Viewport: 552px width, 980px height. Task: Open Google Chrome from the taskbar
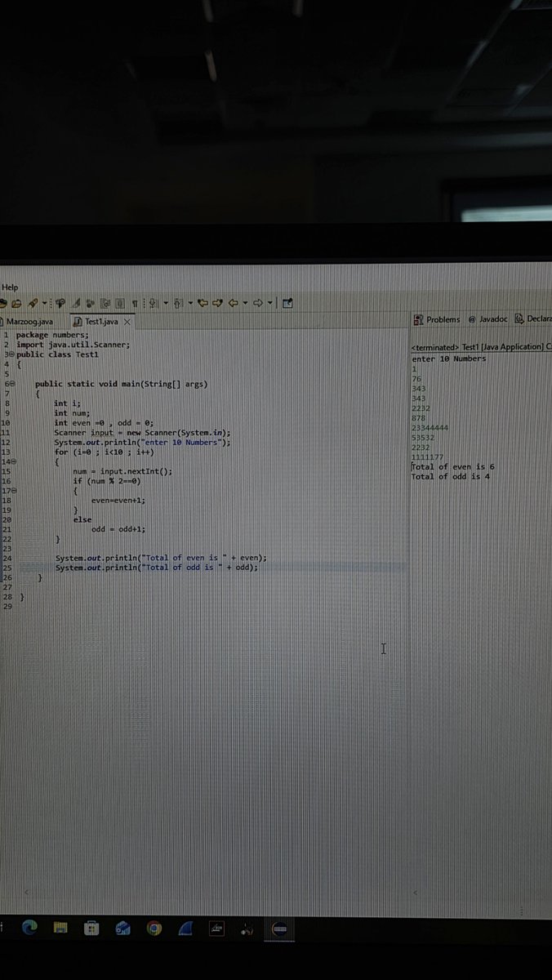[154, 928]
